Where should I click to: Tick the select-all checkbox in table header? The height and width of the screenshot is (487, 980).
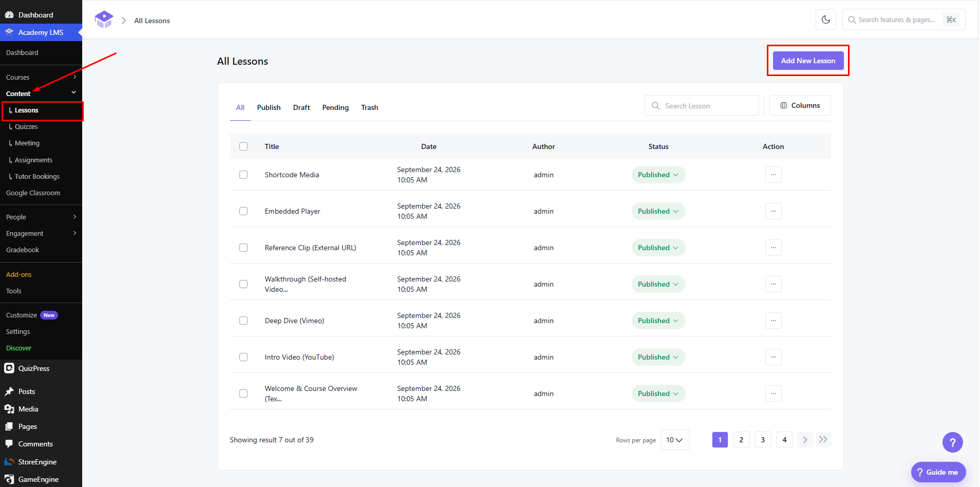[x=243, y=146]
